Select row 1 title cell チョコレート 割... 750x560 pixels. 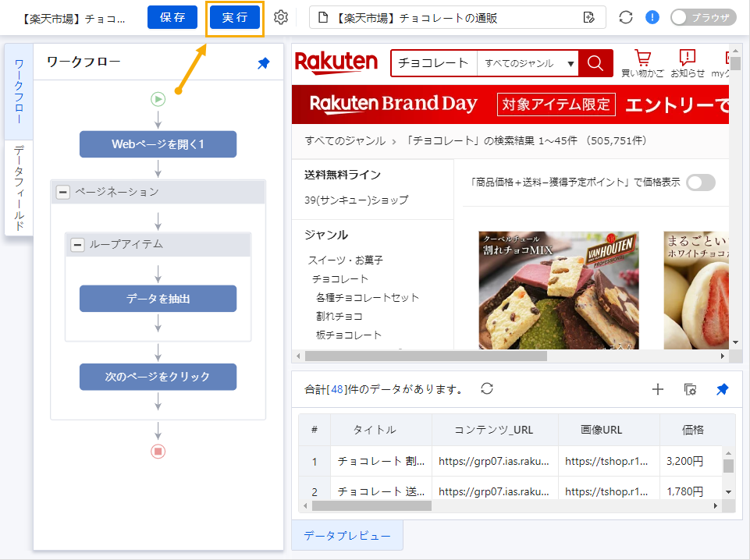381,462
